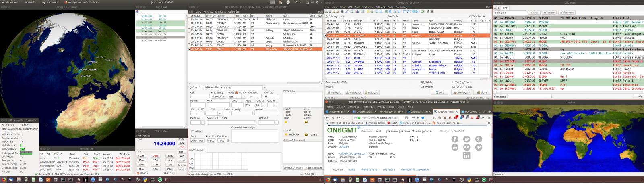The image size is (644, 184).
Task: Open the DXCC statistic tab
Action: (197, 150)
